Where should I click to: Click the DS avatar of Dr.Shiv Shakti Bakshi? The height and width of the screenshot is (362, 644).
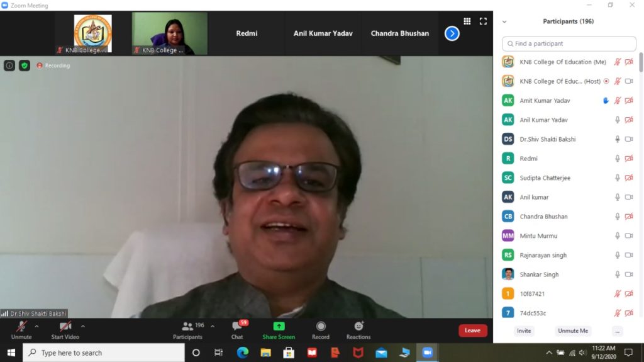[508, 139]
